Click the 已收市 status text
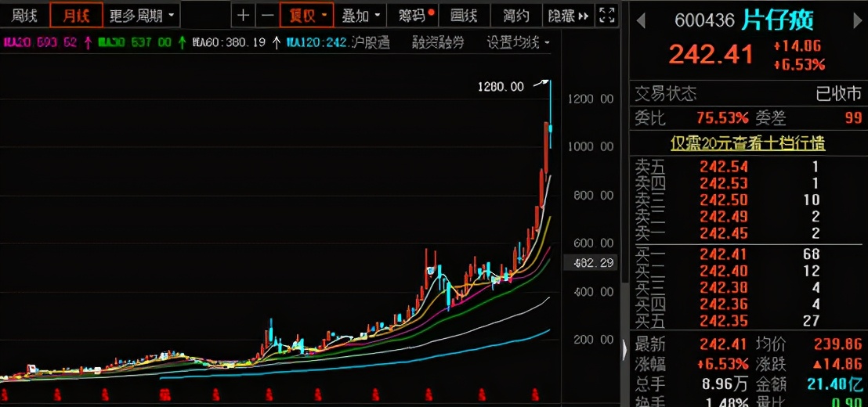The height and width of the screenshot is (407, 868). click(x=839, y=94)
